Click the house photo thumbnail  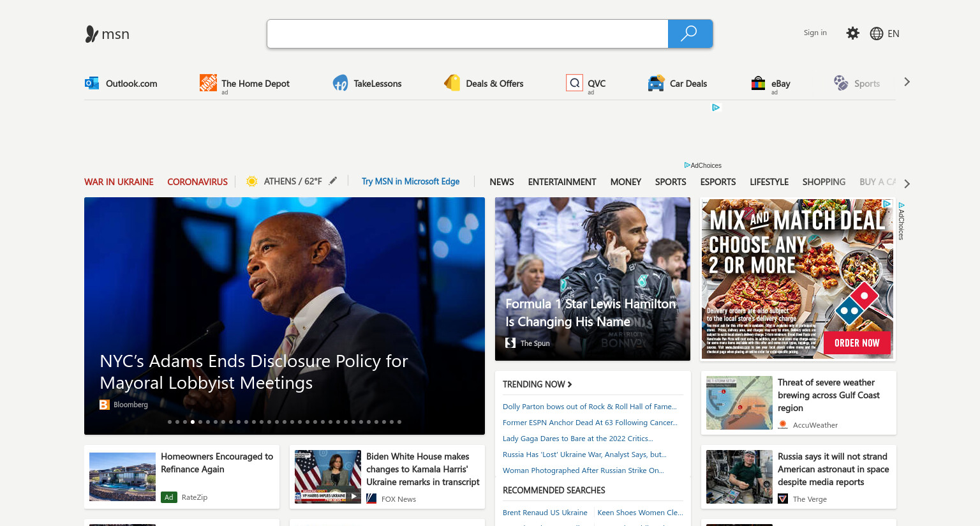pyautogui.click(x=122, y=477)
